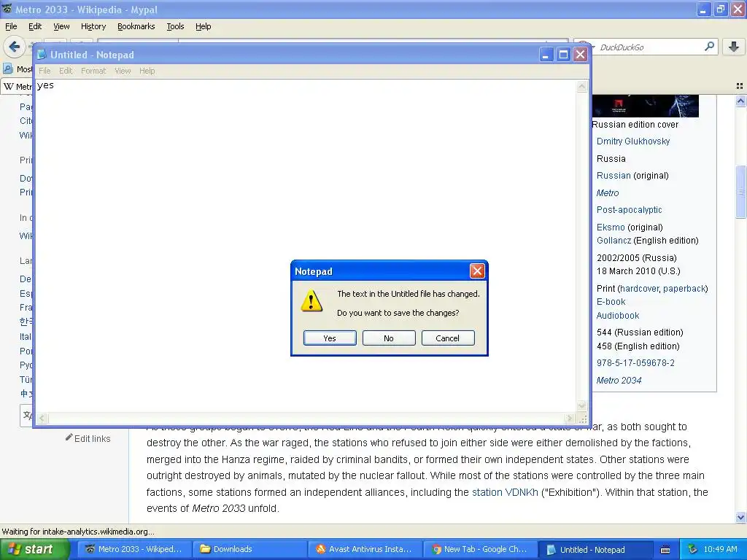
Task: Click the browser page scrollbar up arrow
Action: (x=740, y=101)
